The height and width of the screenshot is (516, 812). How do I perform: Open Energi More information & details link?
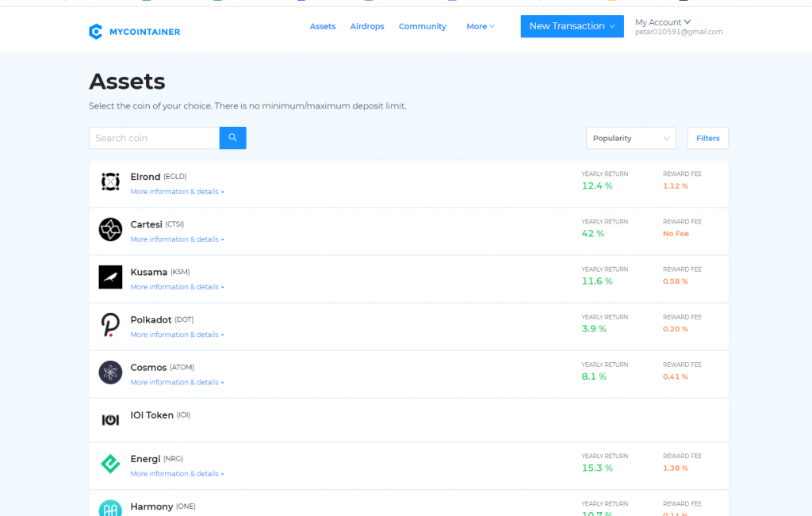click(177, 473)
